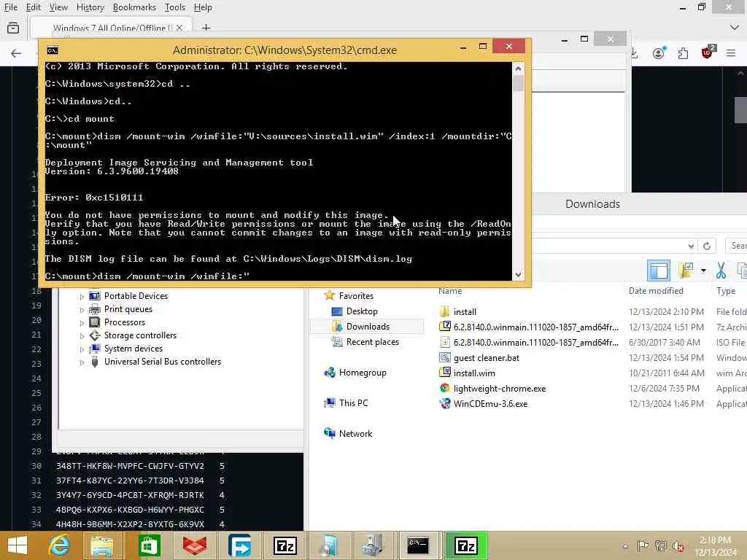The image size is (747, 560).
Task: Switch to the first 7-Zip taskbar window
Action: pyautogui.click(x=285, y=545)
